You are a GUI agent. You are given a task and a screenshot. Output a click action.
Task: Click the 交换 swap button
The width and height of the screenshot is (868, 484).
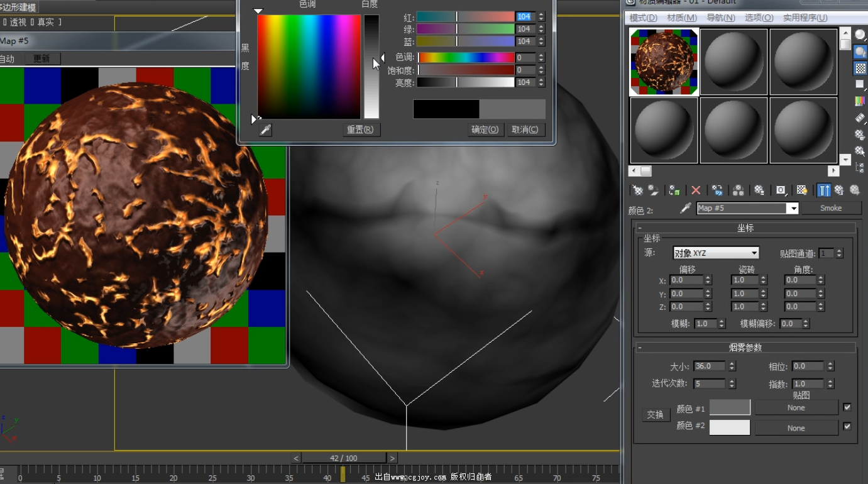(x=656, y=415)
